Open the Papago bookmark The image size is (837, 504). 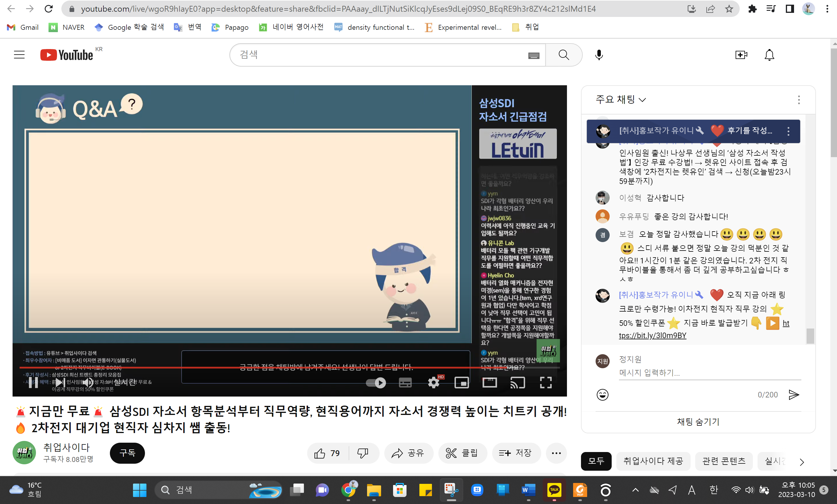point(230,27)
